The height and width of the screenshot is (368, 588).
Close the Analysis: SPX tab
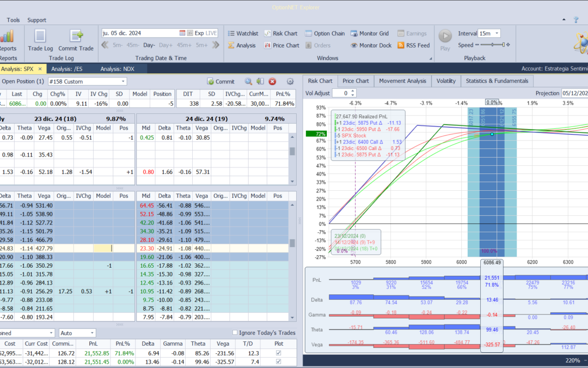(x=40, y=69)
